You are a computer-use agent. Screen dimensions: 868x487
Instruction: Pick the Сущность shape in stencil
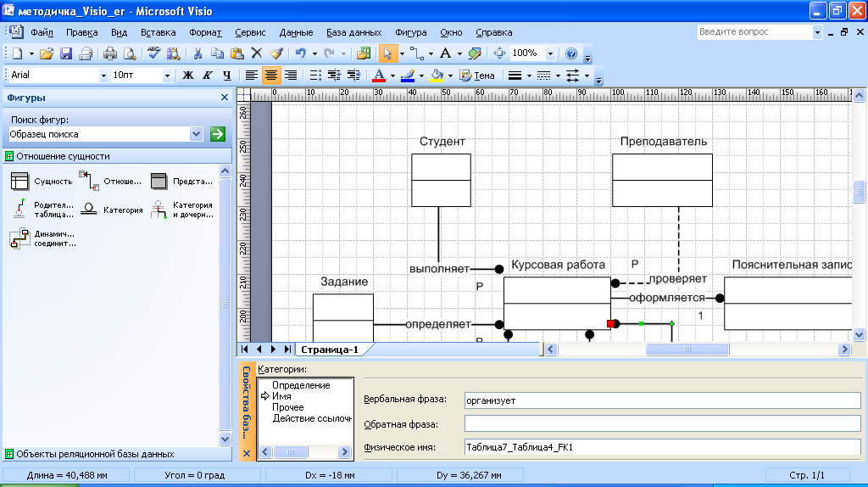coord(42,182)
